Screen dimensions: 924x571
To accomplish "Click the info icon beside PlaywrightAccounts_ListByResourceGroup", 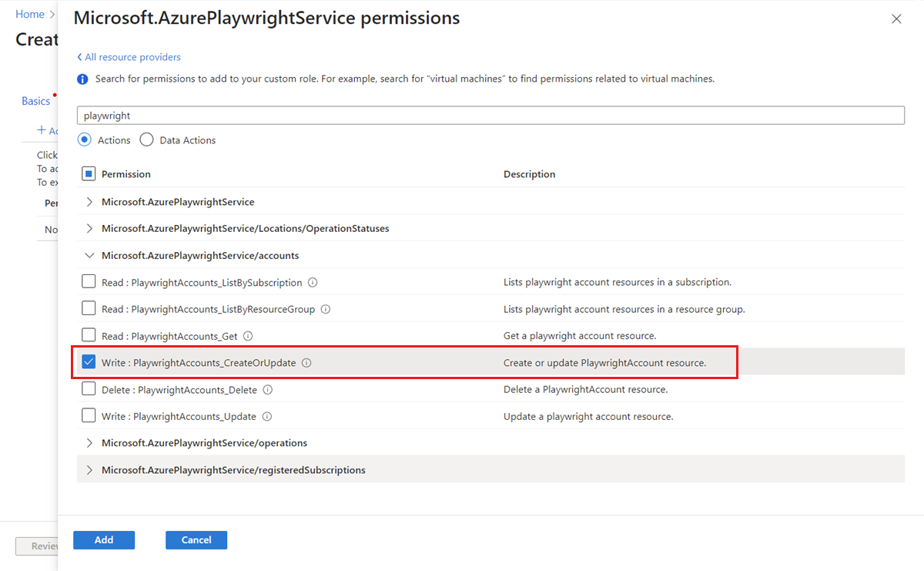I will 325,308.
